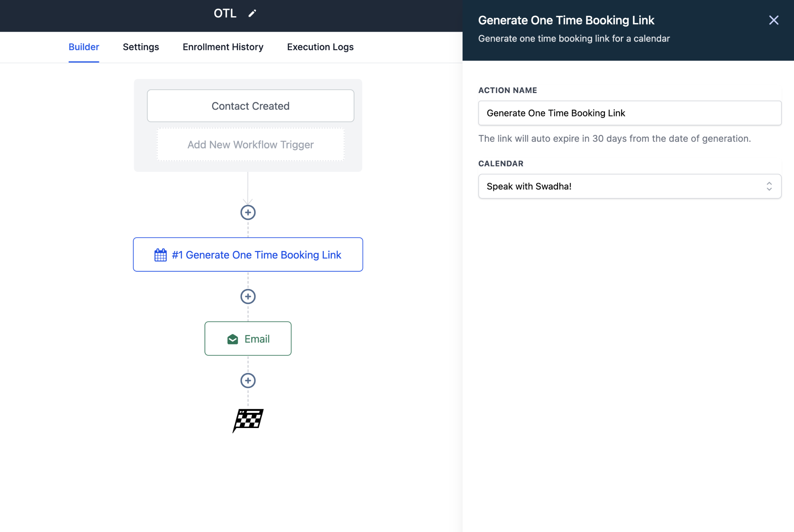The width and height of the screenshot is (794, 532).
Task: Switch to the Settings tab
Action: [140, 47]
